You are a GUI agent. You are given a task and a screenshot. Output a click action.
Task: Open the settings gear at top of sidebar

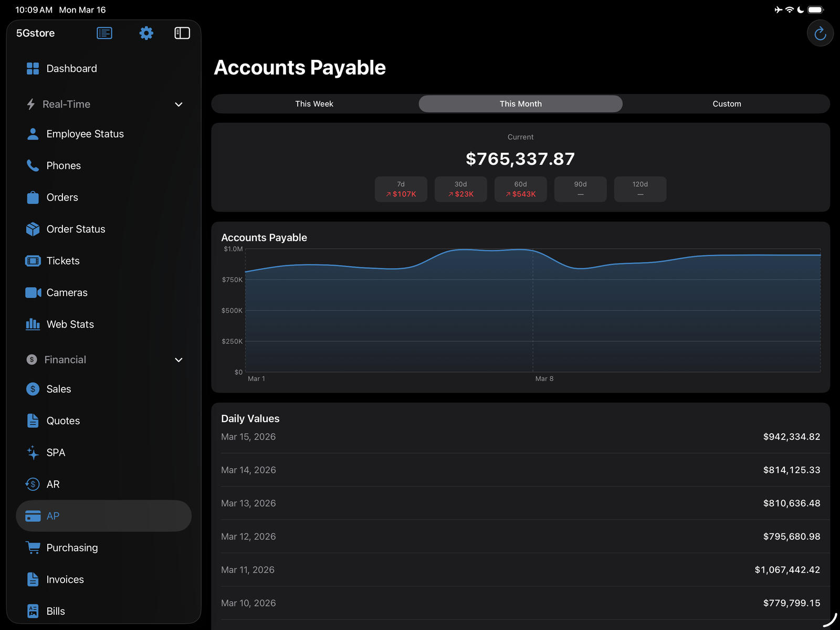[x=146, y=33]
